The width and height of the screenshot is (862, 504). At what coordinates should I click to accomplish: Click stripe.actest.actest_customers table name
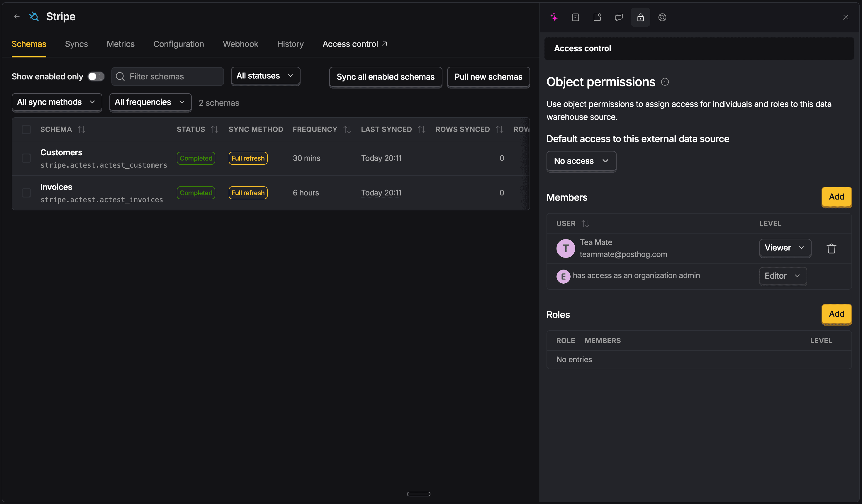(x=104, y=165)
